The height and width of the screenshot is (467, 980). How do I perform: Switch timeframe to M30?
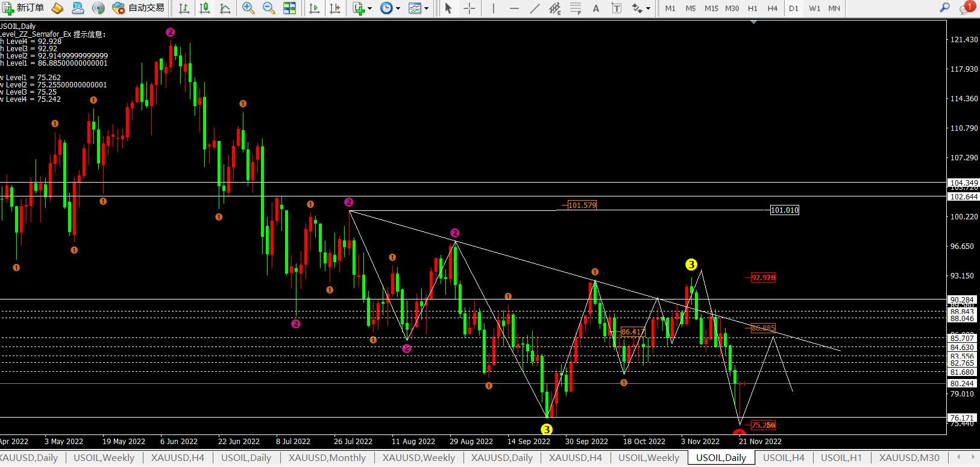pyautogui.click(x=732, y=8)
